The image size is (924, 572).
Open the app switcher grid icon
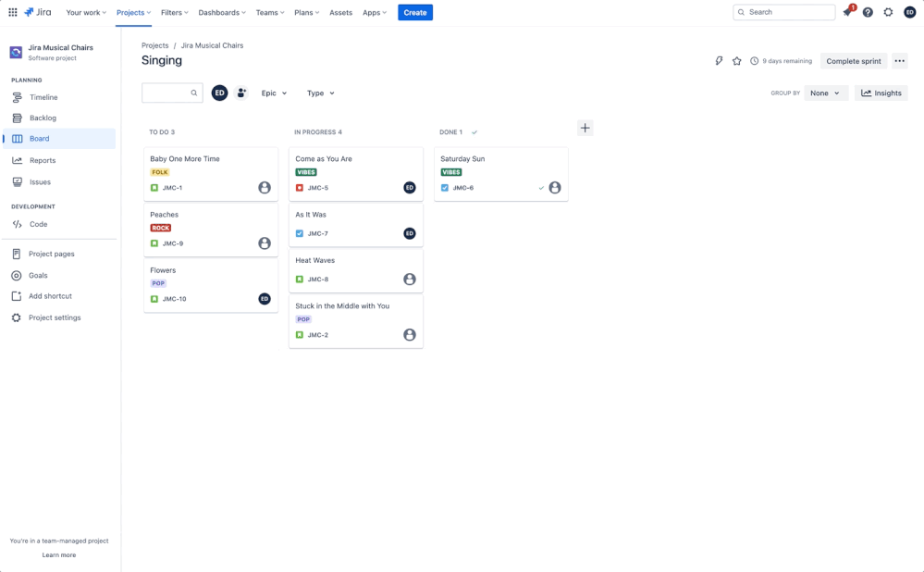[12, 12]
